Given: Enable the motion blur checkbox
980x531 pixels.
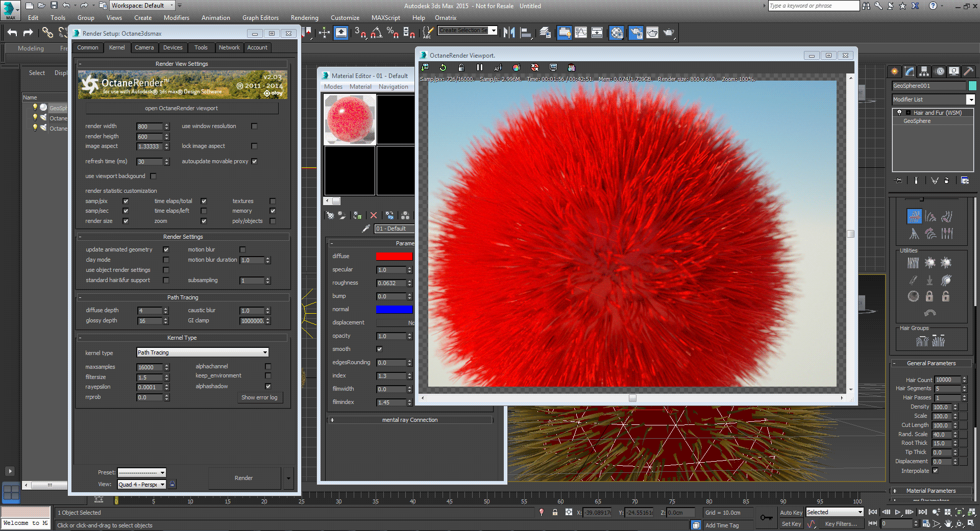Looking at the screenshot, I should (x=242, y=249).
